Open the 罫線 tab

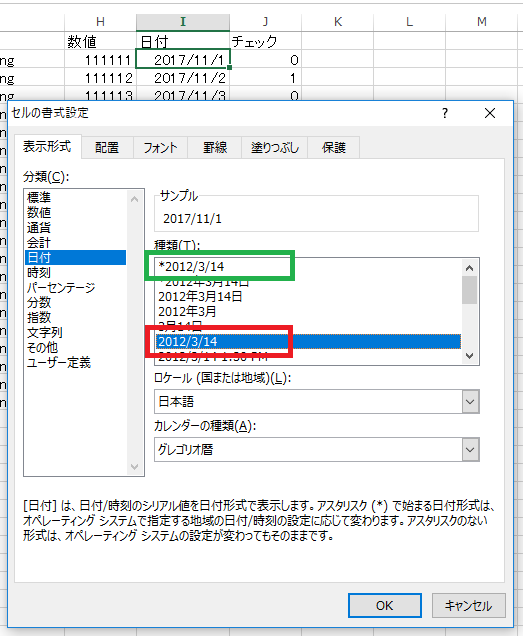[215, 147]
